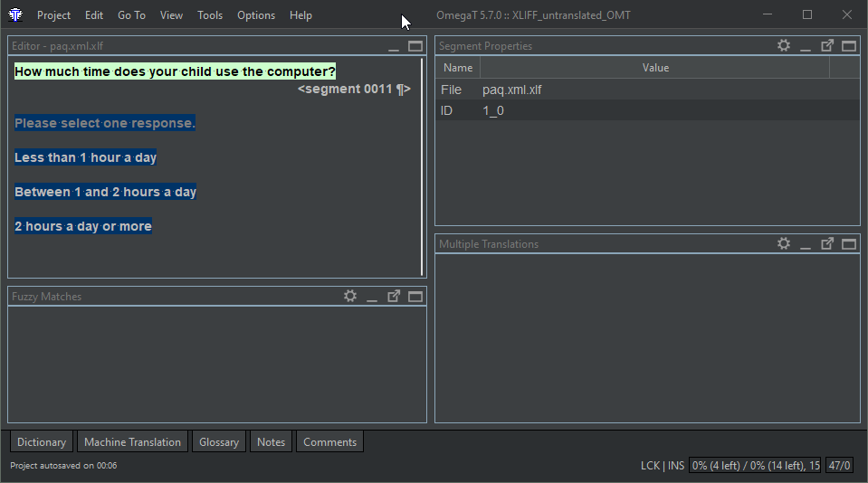Select segment 'Less than 1 hour a day'
Screen dimensions: 868x483
coord(85,157)
